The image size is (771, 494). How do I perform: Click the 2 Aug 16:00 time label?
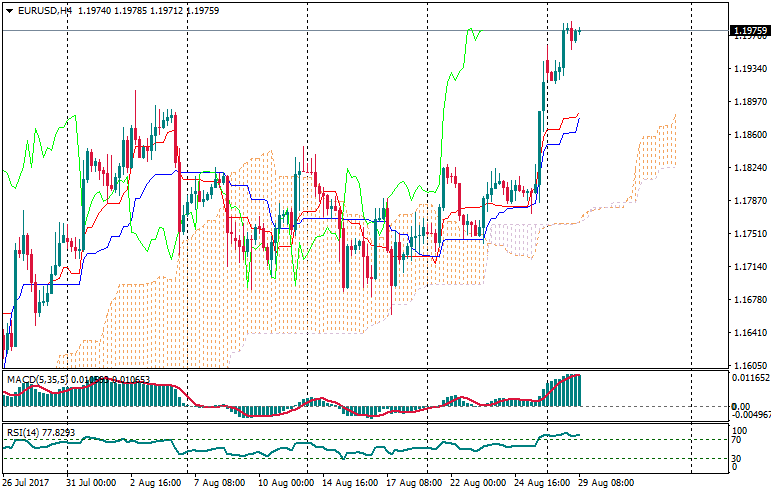tap(154, 482)
